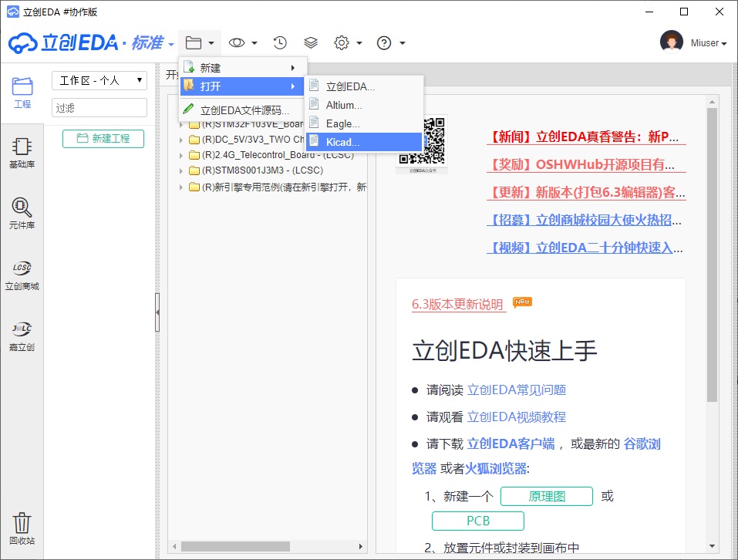Open the 立创EDA常见问题 link
Viewport: 738px width, 560px height.
[x=517, y=390]
